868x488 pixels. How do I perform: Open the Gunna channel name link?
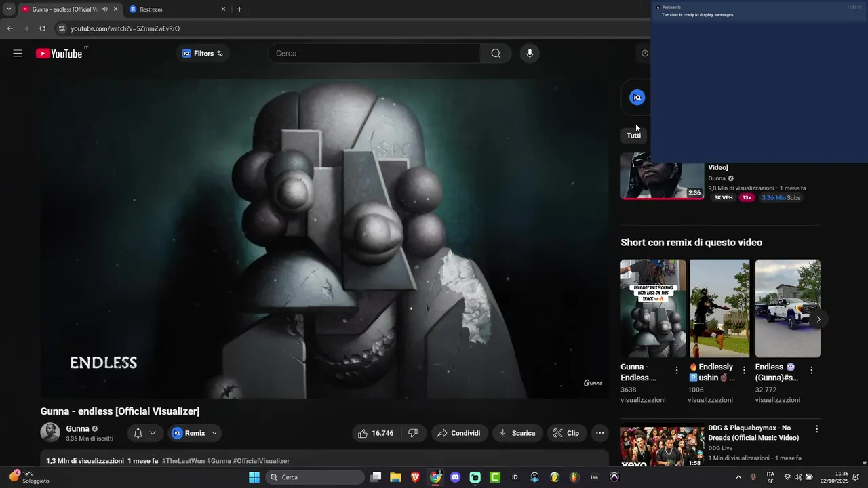77,428
